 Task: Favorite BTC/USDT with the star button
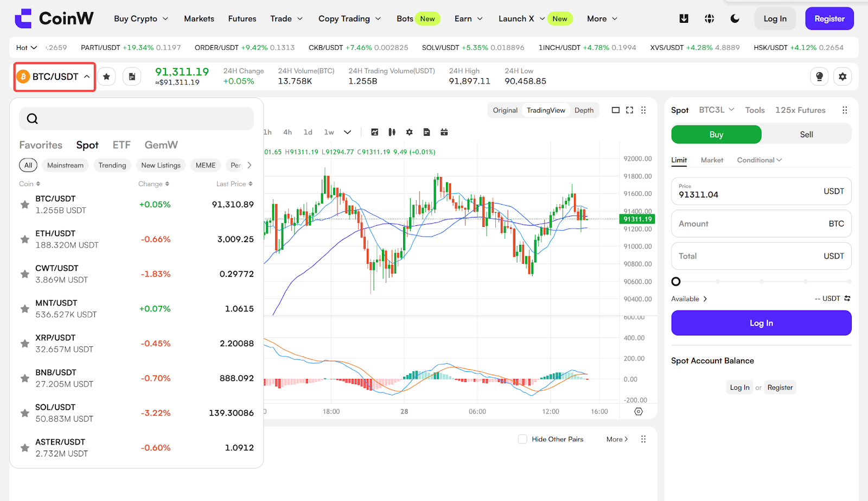(x=106, y=77)
